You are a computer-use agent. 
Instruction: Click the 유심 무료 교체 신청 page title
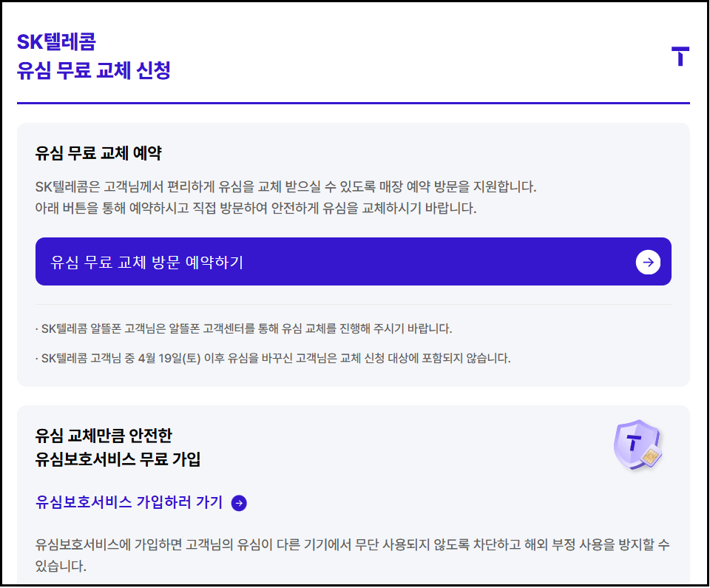click(x=94, y=70)
